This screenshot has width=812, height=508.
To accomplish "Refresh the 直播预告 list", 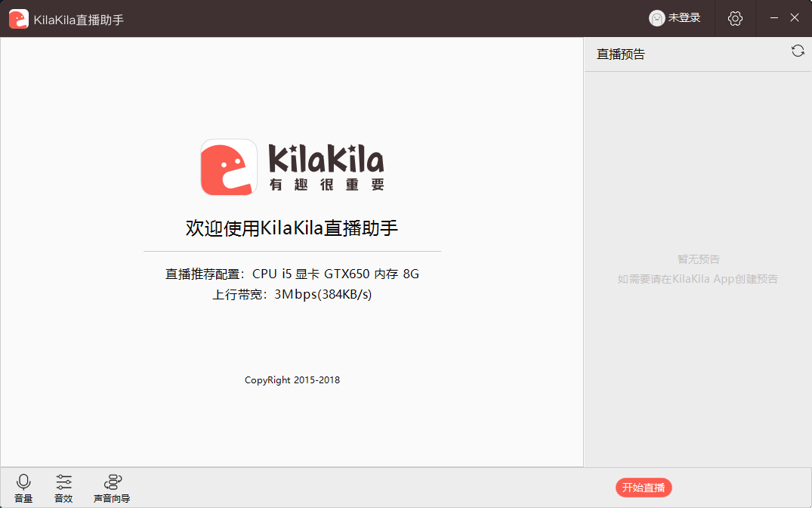I will pyautogui.click(x=798, y=51).
